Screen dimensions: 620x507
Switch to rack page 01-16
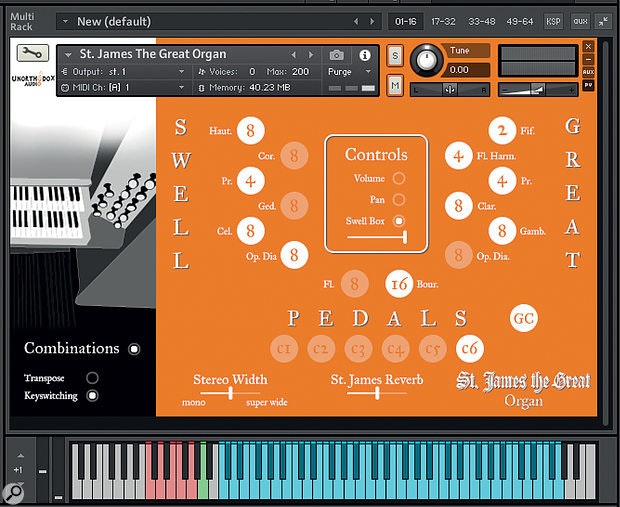tap(406, 21)
